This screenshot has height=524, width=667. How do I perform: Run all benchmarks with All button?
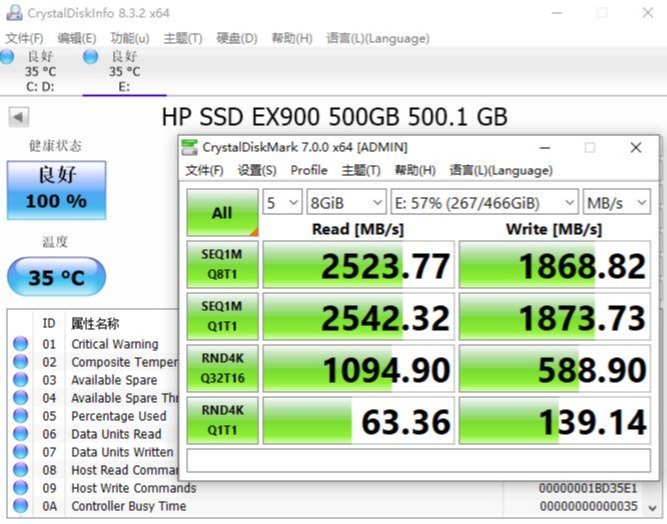point(222,212)
